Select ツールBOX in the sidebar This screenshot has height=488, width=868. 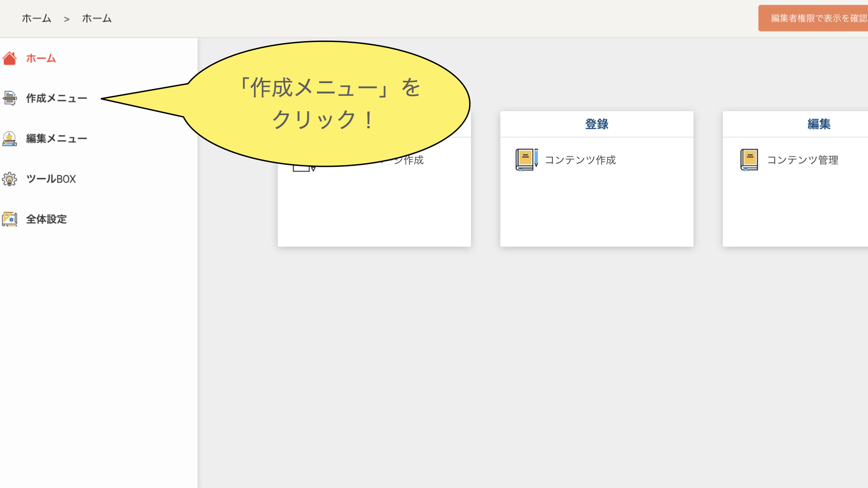pos(51,179)
